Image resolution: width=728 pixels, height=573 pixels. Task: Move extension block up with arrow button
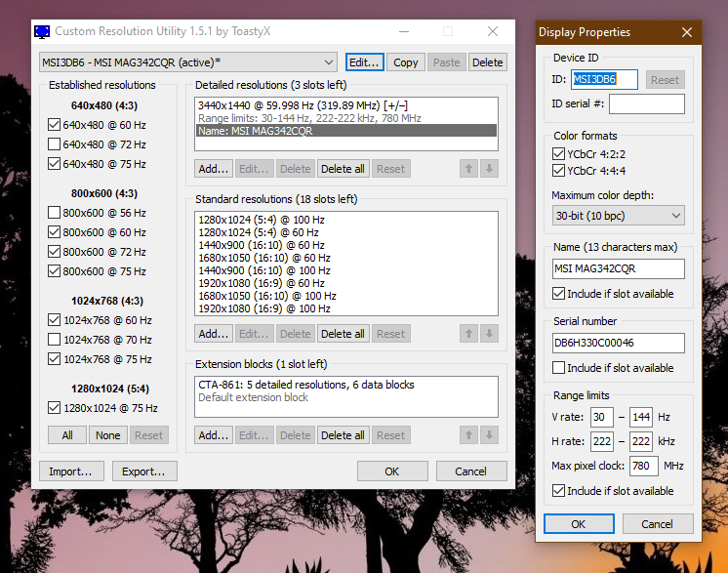[x=469, y=435]
